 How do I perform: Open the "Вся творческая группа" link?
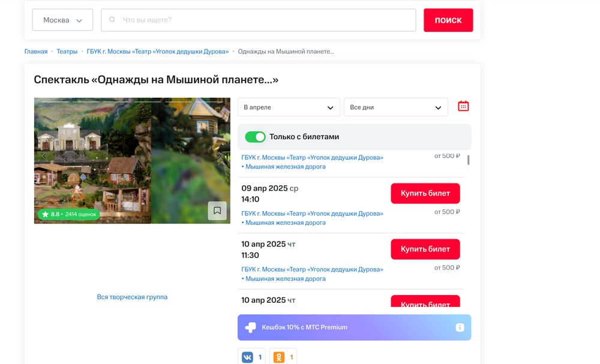point(131,297)
